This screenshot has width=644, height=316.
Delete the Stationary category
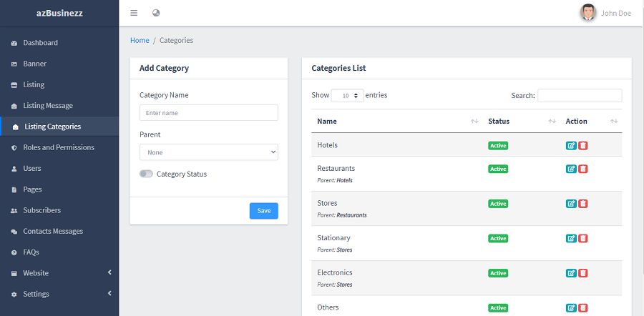pyautogui.click(x=583, y=238)
